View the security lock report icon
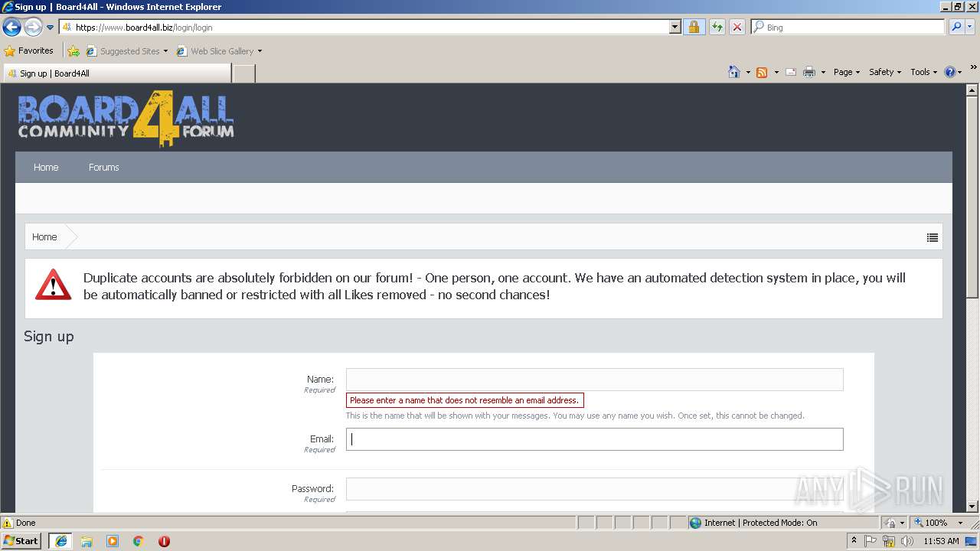Image resolution: width=980 pixels, height=551 pixels. pyautogui.click(x=694, y=28)
